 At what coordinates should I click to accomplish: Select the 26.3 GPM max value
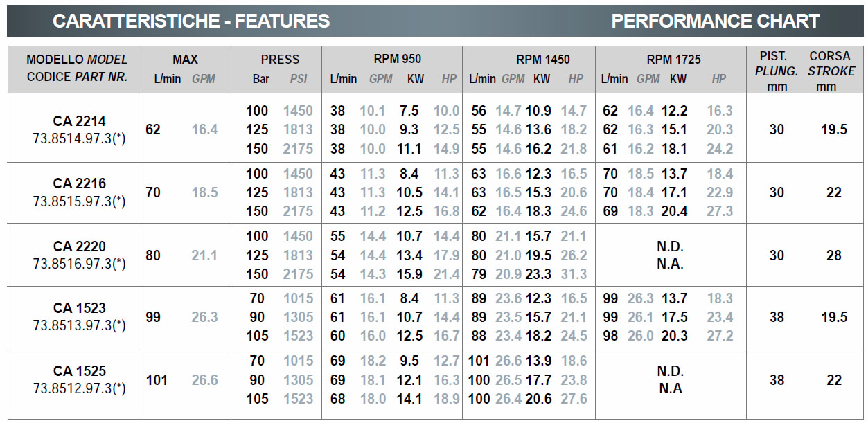(x=204, y=317)
